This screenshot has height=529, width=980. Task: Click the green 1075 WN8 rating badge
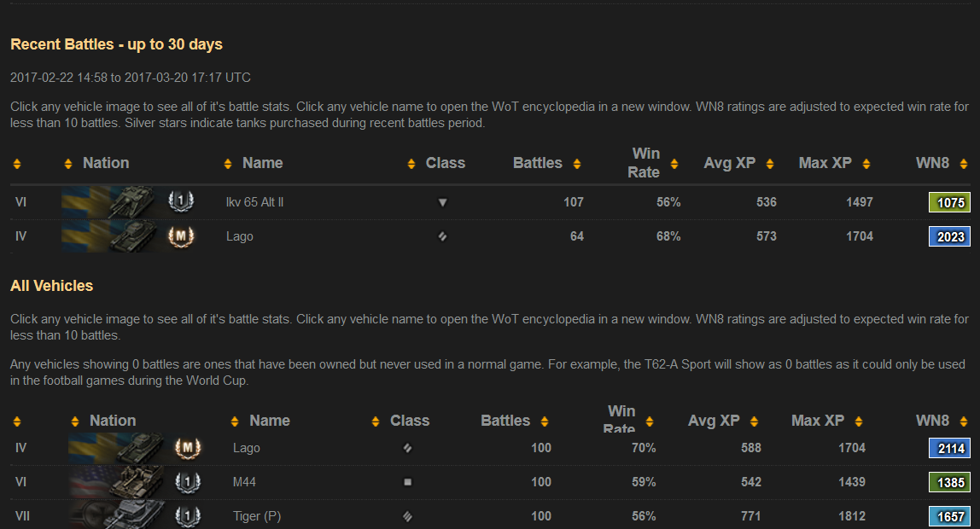click(x=949, y=203)
